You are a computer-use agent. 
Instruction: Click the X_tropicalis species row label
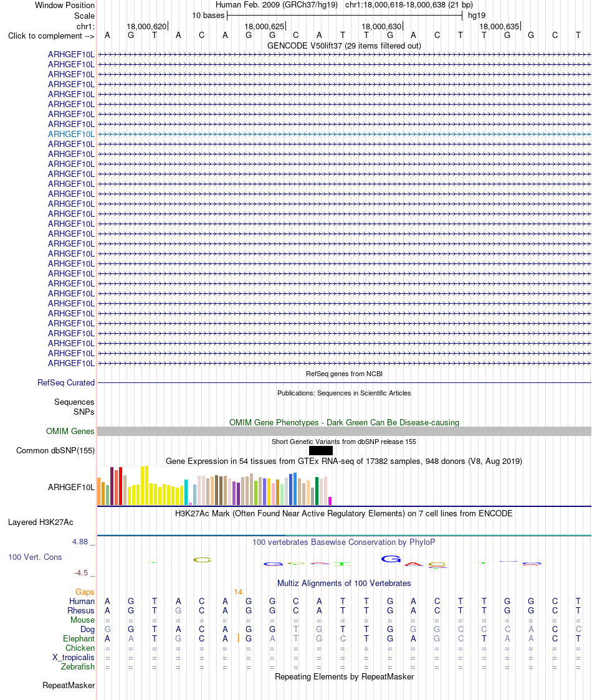[x=74, y=657]
